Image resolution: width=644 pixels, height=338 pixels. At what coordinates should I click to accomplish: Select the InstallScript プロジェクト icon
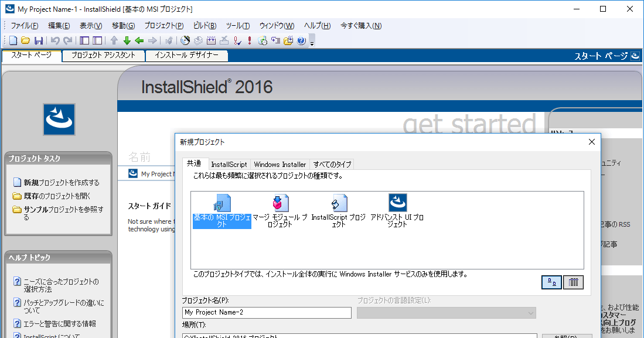tap(339, 211)
